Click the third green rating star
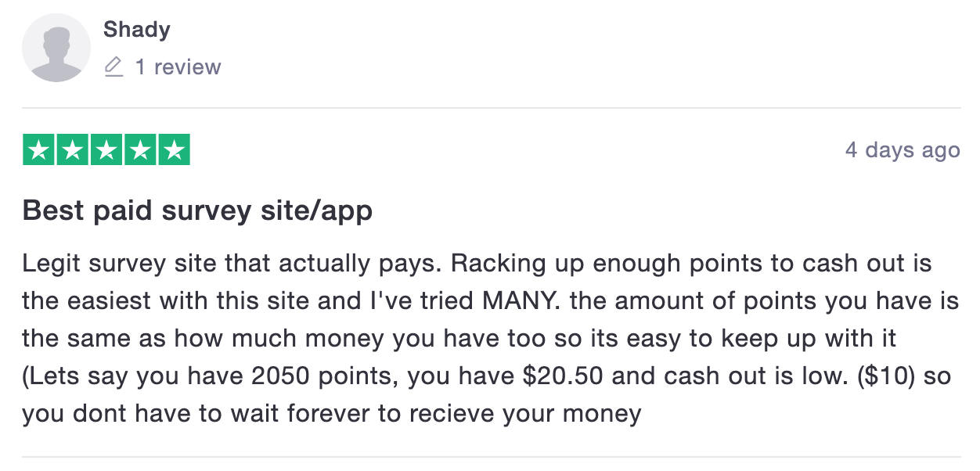980x471 pixels. [x=106, y=150]
